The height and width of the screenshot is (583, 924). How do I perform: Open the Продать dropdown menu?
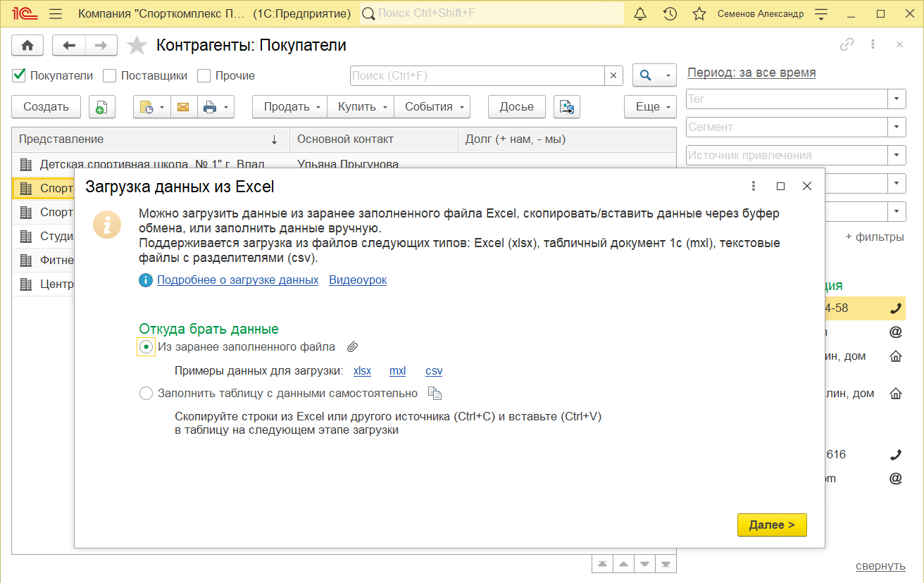[x=290, y=107]
